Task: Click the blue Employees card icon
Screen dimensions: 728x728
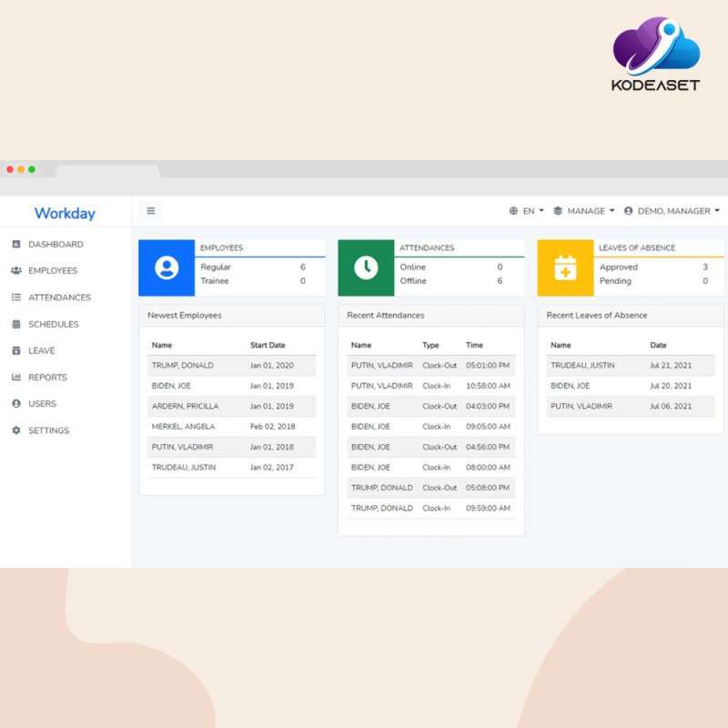Action: point(167,268)
